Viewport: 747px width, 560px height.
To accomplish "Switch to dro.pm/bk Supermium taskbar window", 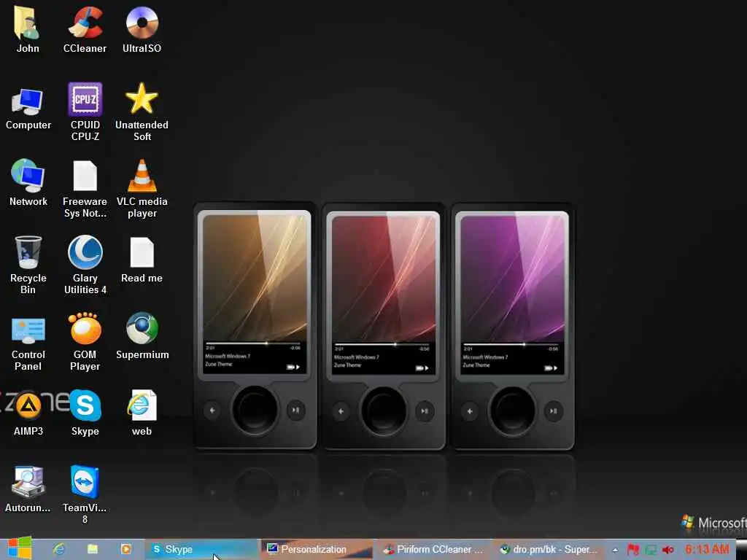I will [549, 550].
